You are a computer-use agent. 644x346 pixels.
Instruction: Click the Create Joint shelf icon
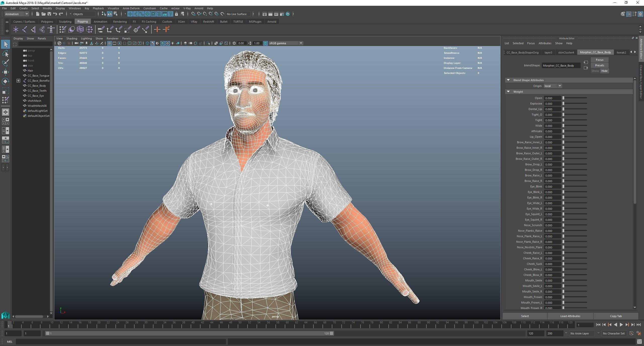pyautogui.click(x=24, y=30)
